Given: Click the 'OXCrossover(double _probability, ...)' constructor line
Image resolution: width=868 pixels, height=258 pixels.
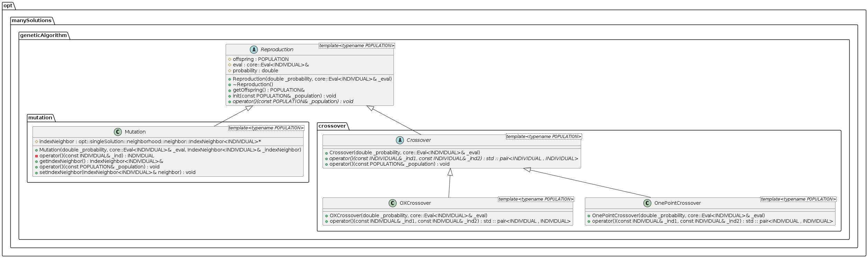Looking at the screenshot, I should pos(408,215).
